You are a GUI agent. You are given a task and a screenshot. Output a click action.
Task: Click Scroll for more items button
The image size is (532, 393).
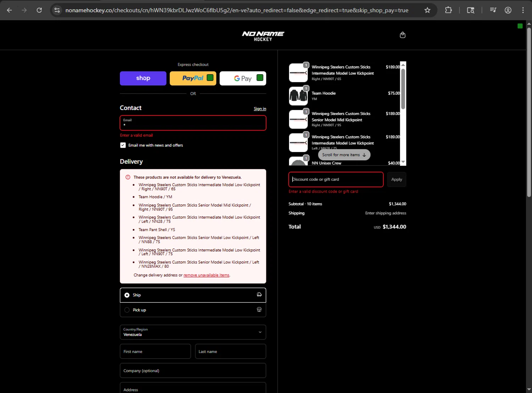click(x=344, y=155)
